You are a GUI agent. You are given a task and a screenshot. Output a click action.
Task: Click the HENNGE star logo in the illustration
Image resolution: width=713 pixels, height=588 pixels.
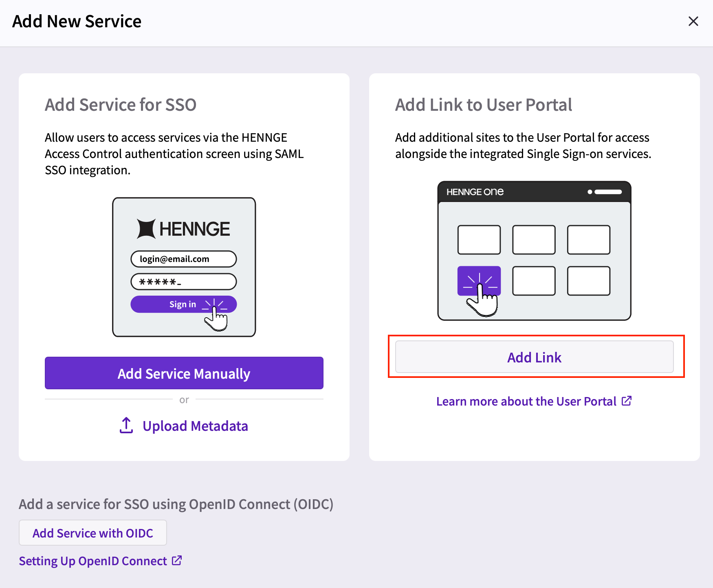[x=146, y=229]
